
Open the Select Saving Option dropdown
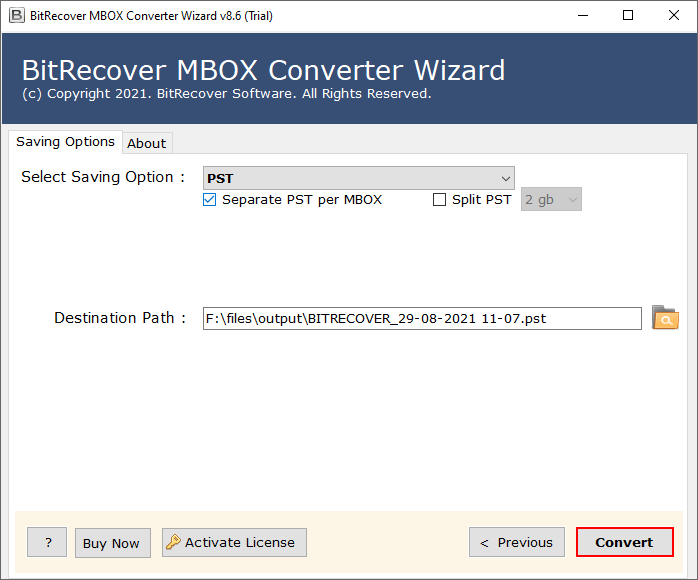coord(358,178)
